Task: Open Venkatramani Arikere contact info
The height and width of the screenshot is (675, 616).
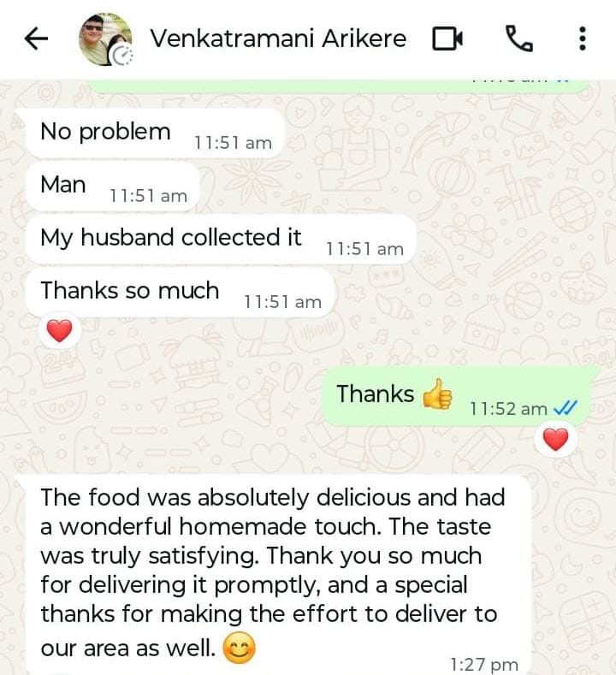Action: point(278,38)
